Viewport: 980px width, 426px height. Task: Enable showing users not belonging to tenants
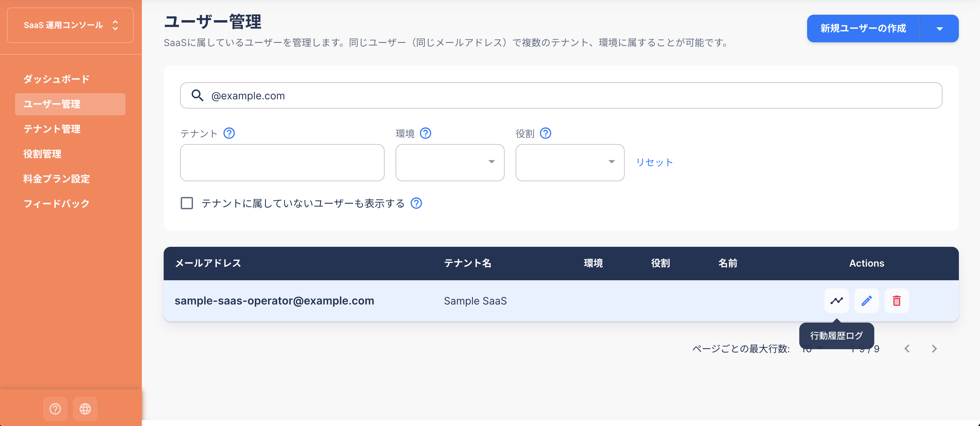(x=187, y=203)
